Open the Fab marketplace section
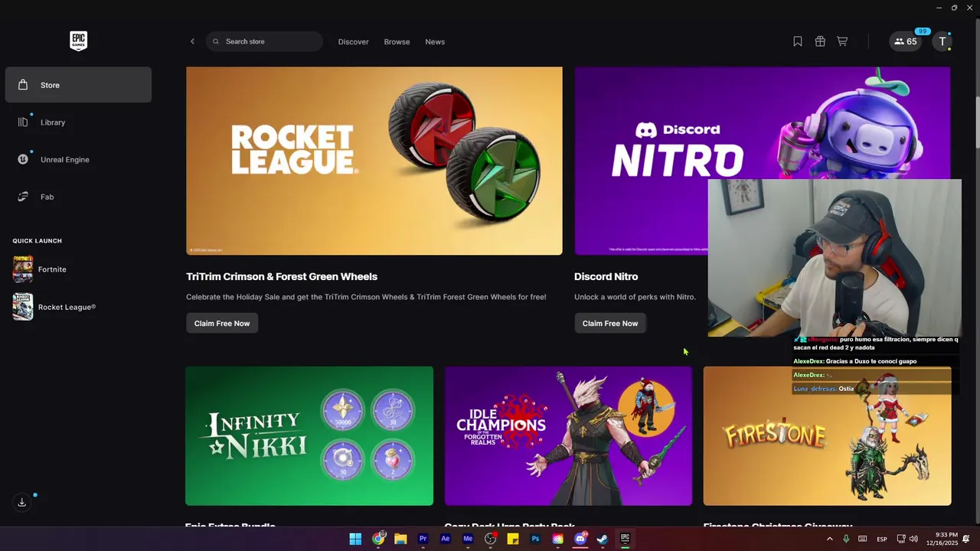The image size is (980, 551). pyautogui.click(x=78, y=197)
